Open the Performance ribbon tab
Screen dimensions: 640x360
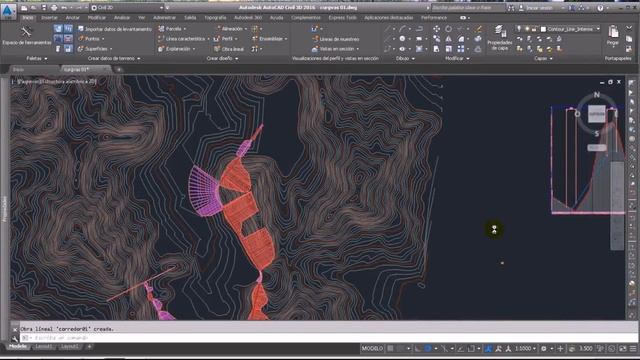coord(434,18)
